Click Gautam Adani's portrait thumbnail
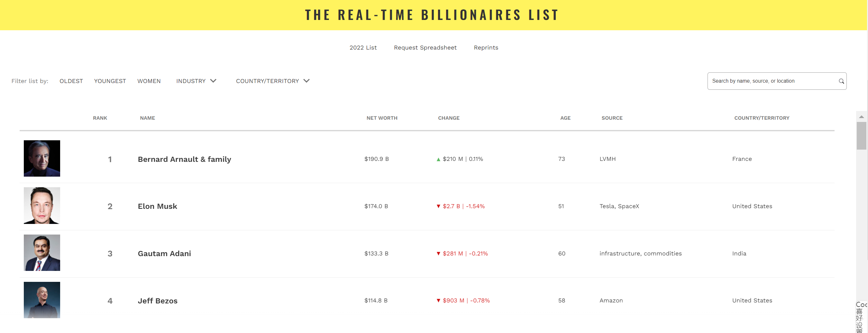Screen dimensions: 868x333 point(42,253)
